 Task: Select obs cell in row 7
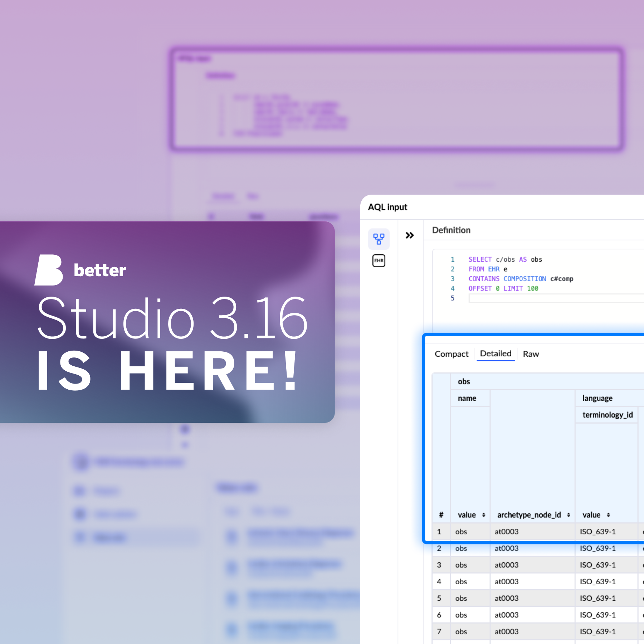(470, 631)
